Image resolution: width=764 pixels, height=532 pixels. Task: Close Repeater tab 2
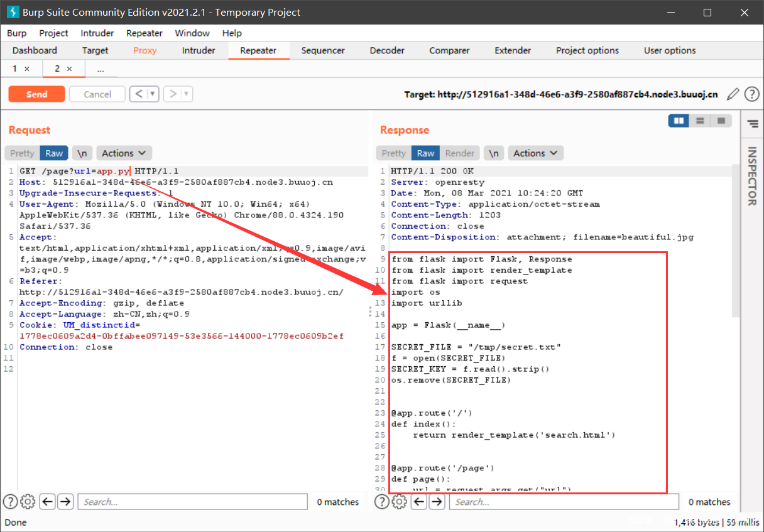(69, 68)
